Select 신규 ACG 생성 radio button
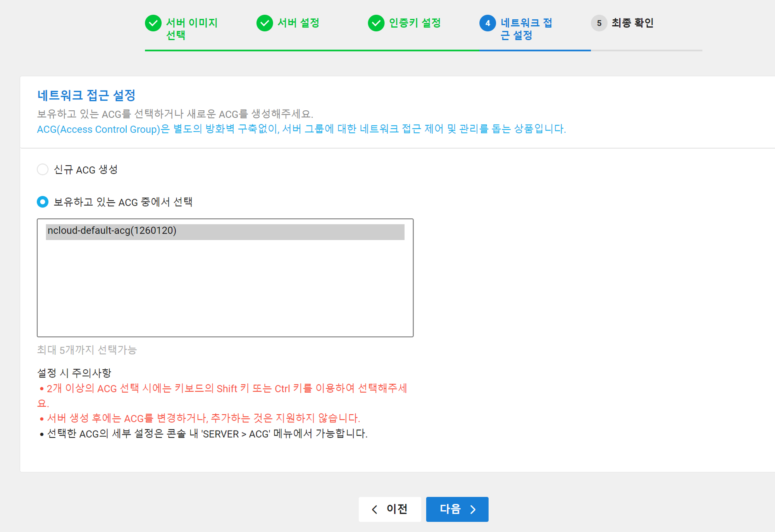The image size is (775, 532). [43, 170]
